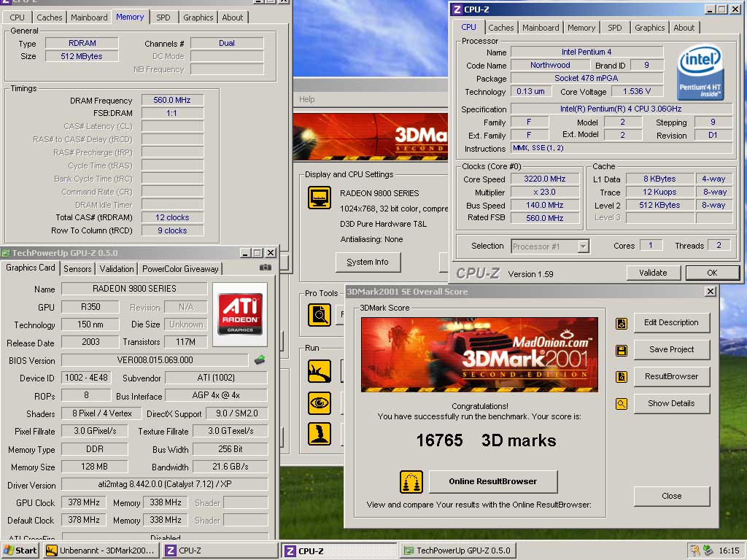Click the Edit Description icon
The width and height of the screenshot is (747, 560).
[622, 324]
